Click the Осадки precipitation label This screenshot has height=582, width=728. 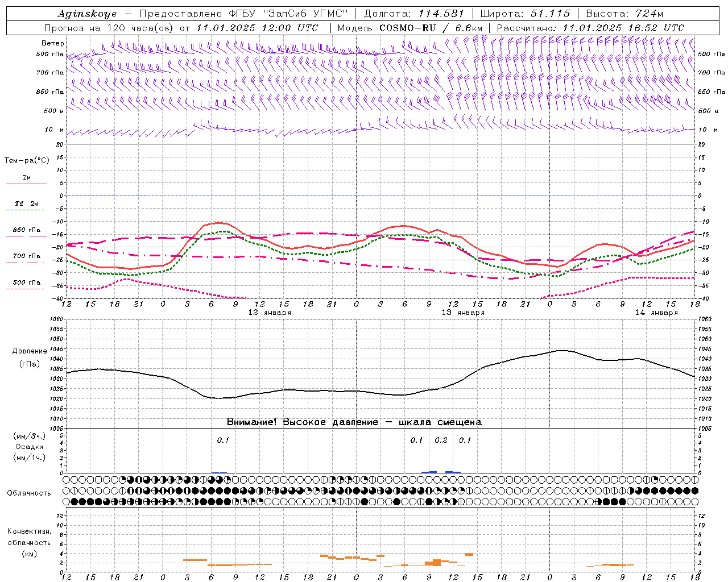[x=30, y=447]
